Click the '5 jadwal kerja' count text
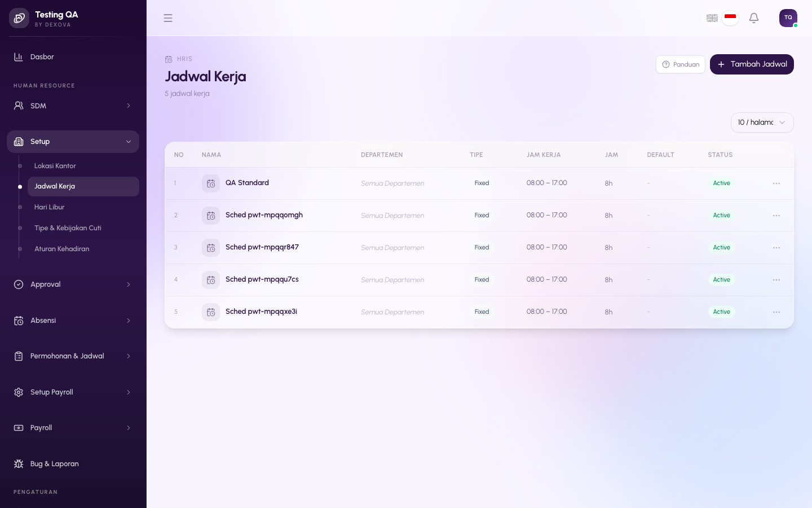The image size is (812, 508). 187,94
